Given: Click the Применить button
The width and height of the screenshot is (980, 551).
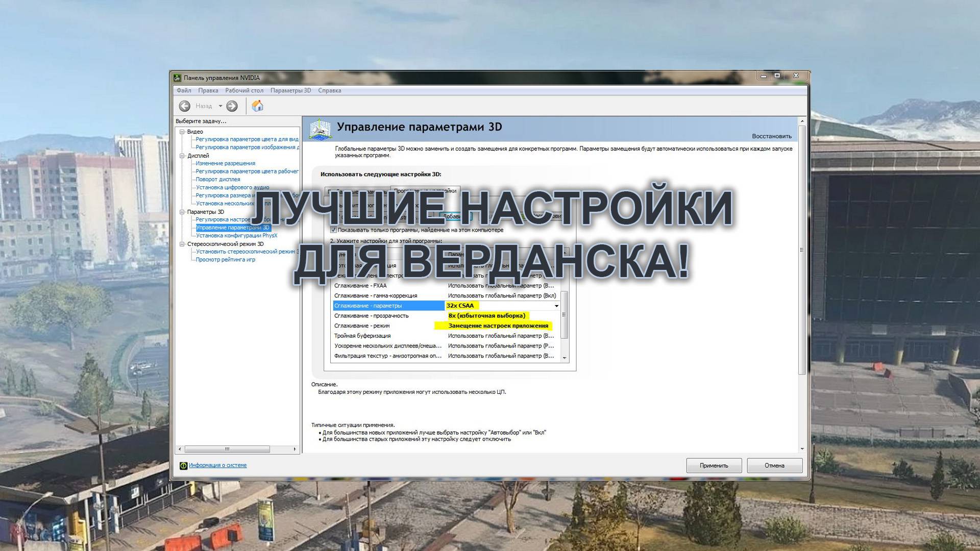Looking at the screenshot, I should (714, 465).
